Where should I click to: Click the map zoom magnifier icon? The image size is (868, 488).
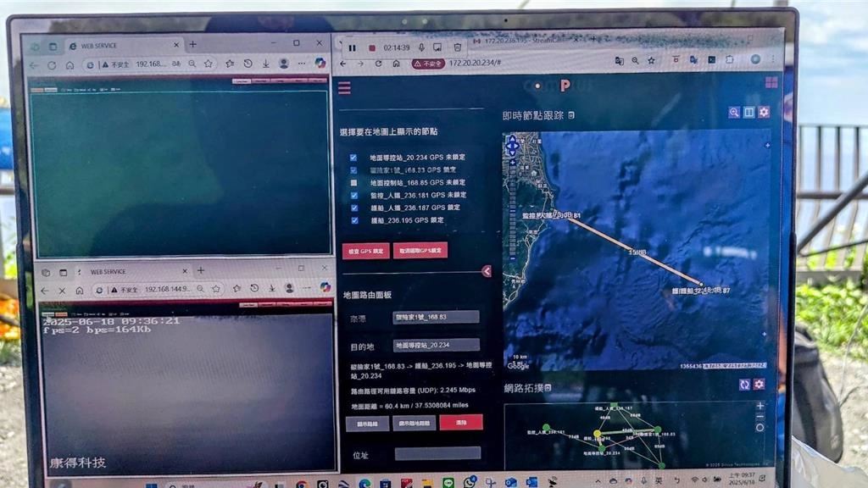(734, 113)
